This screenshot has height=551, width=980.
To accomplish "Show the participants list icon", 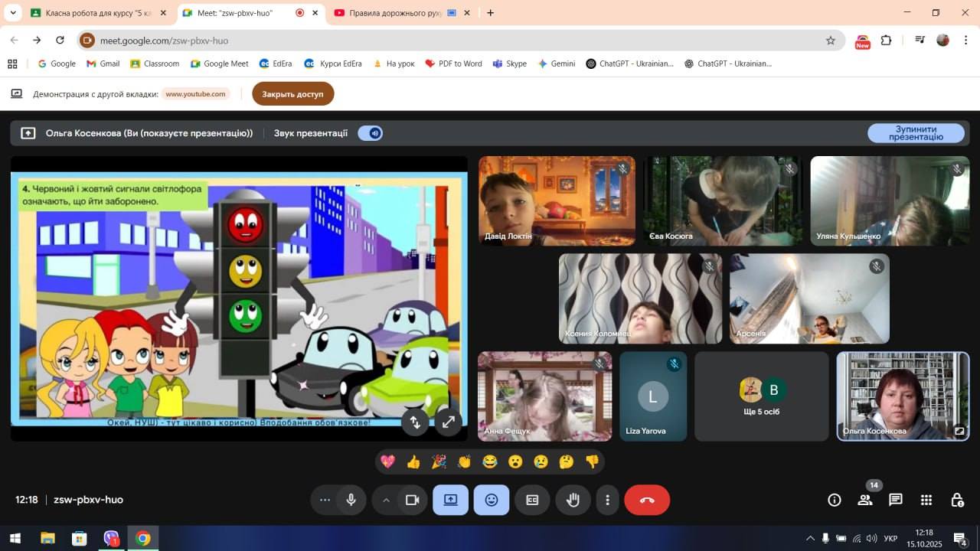I will (x=865, y=500).
